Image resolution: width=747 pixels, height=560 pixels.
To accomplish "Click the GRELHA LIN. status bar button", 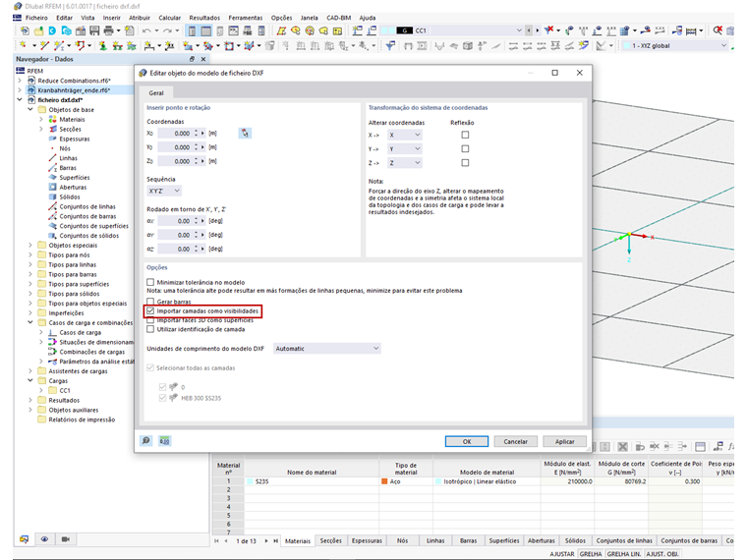I will [623, 554].
